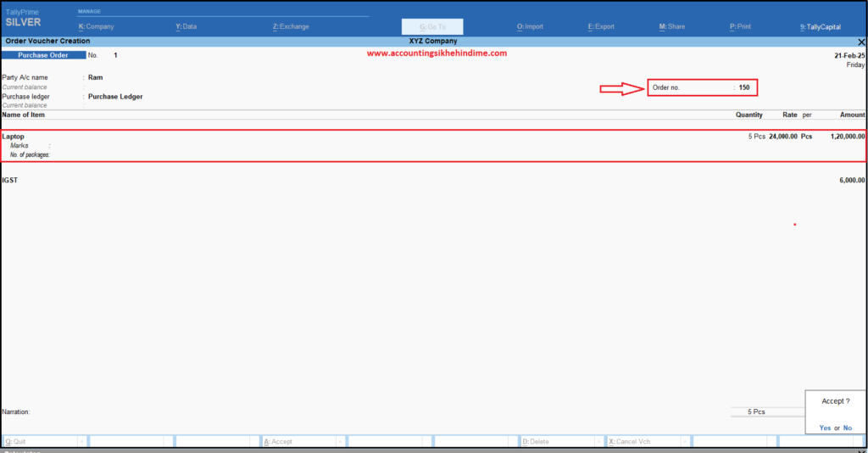Click the D: Delete bottom button
Screen dimensions: 868x453
[558, 441]
